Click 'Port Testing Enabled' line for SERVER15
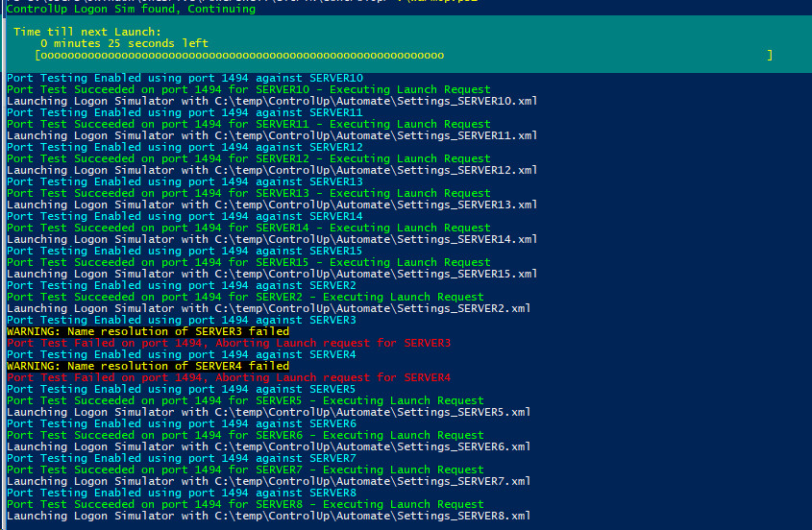 click(x=185, y=251)
